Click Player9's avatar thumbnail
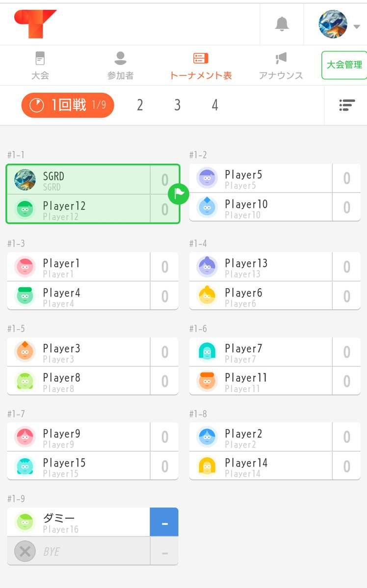Image resolution: width=367 pixels, height=588 pixels. coord(25,437)
